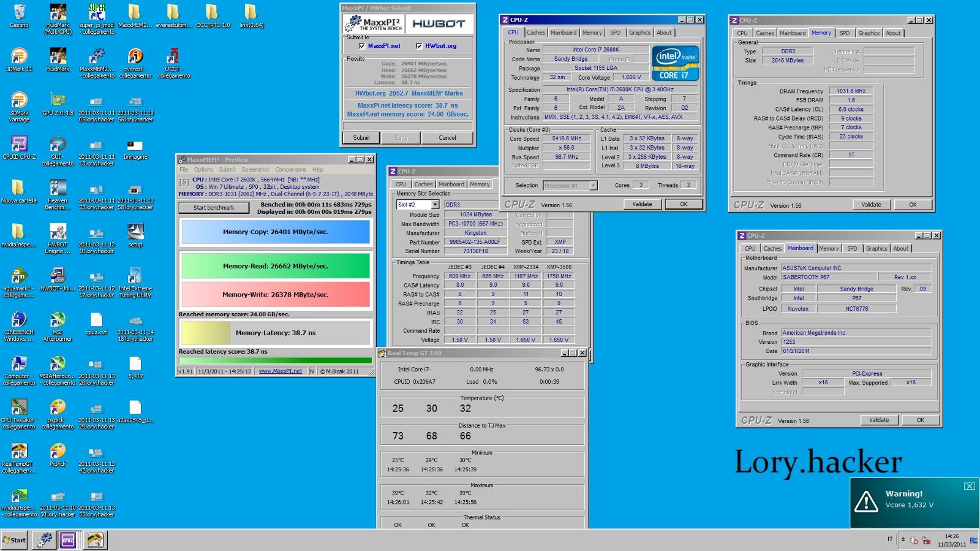Click the MaxxPI gear taskbar button

click(44, 540)
